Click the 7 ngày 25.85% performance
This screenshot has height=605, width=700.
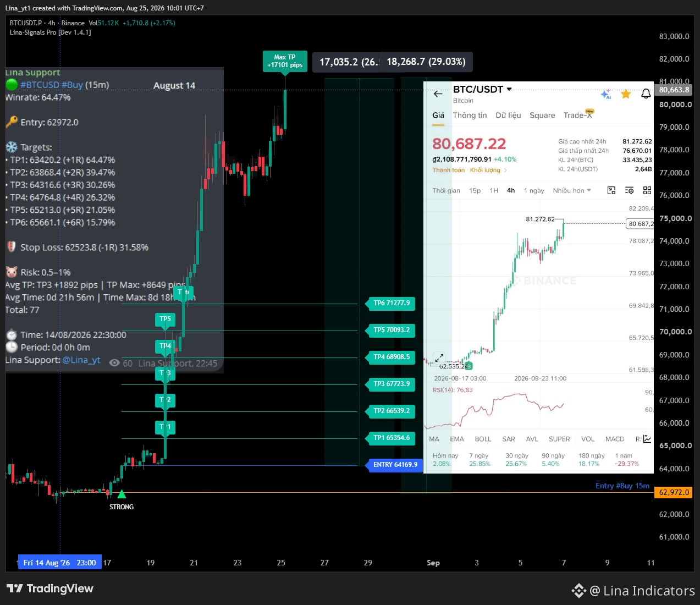click(x=479, y=460)
